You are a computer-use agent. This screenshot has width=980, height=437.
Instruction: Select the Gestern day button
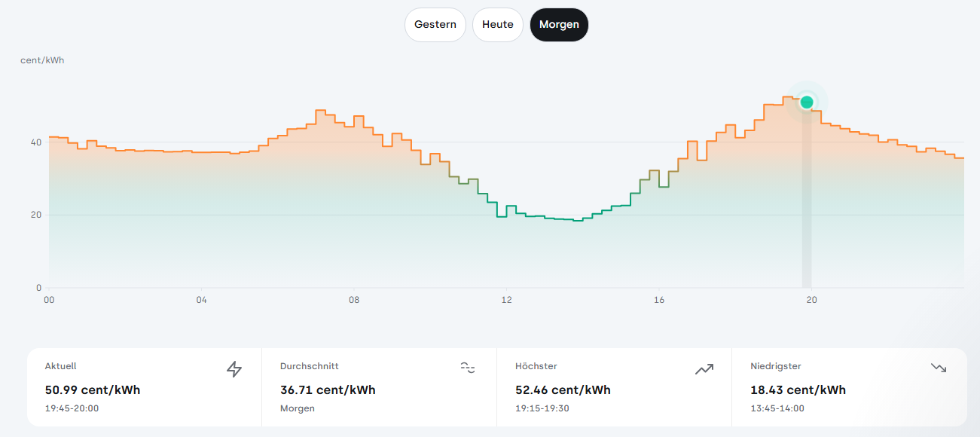point(435,25)
